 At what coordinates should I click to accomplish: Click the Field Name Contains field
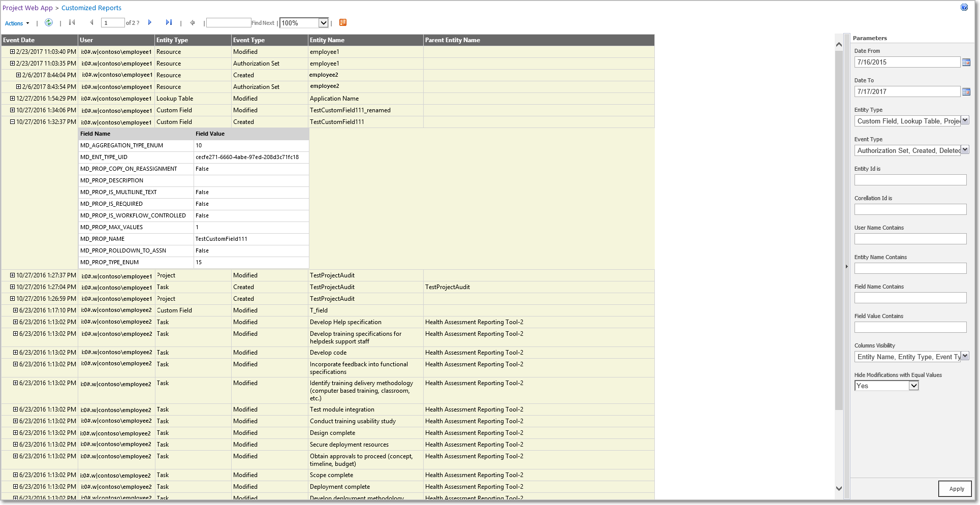tap(910, 298)
